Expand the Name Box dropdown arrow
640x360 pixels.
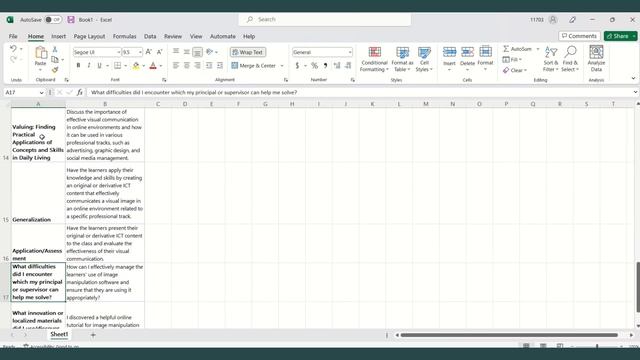point(41,93)
